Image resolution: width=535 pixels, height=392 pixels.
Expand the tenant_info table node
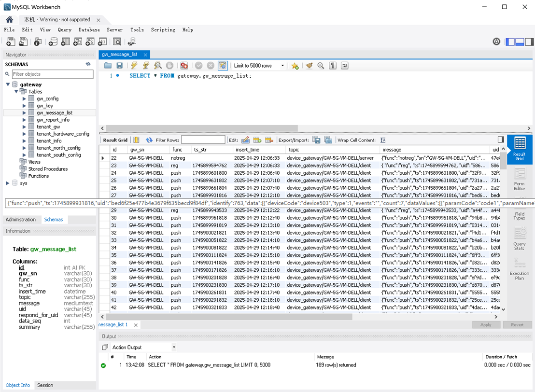tap(24, 140)
